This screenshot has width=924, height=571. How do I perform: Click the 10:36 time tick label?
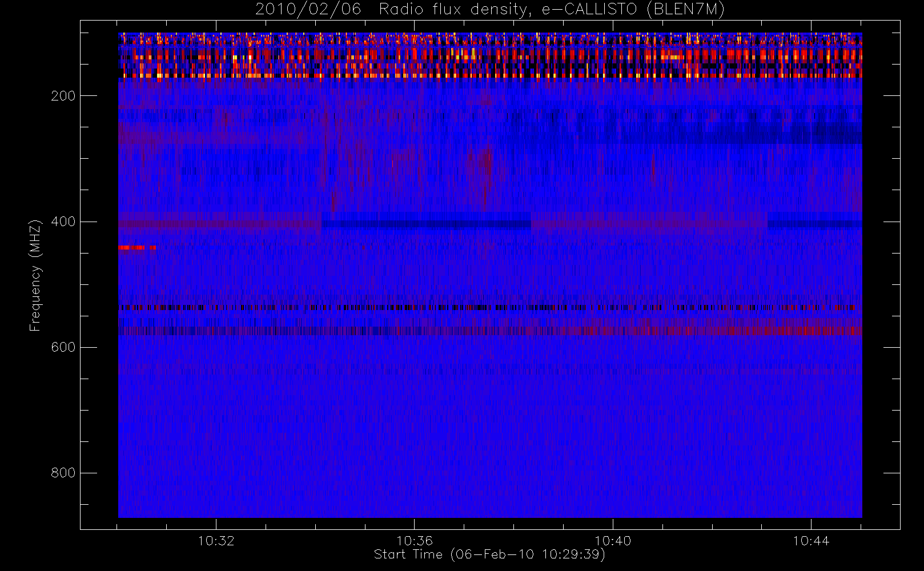[415, 541]
